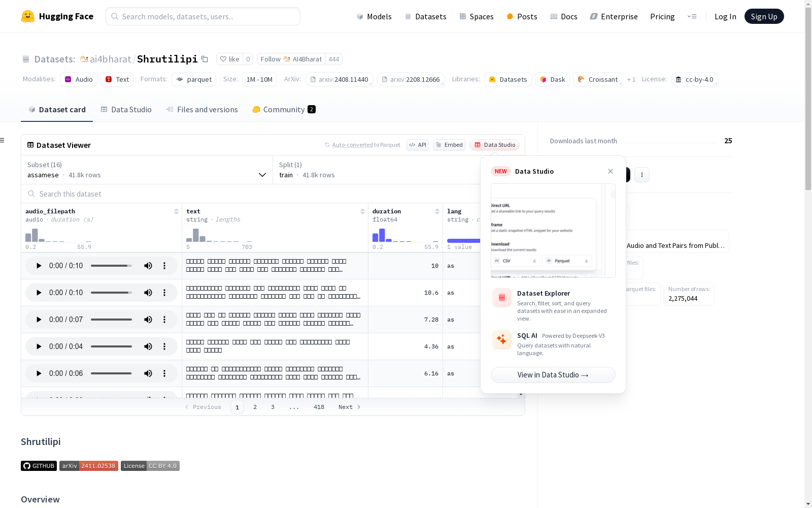This screenshot has height=508, width=812.
Task: Seek the 0:07 audio progress bar
Action: (111, 320)
